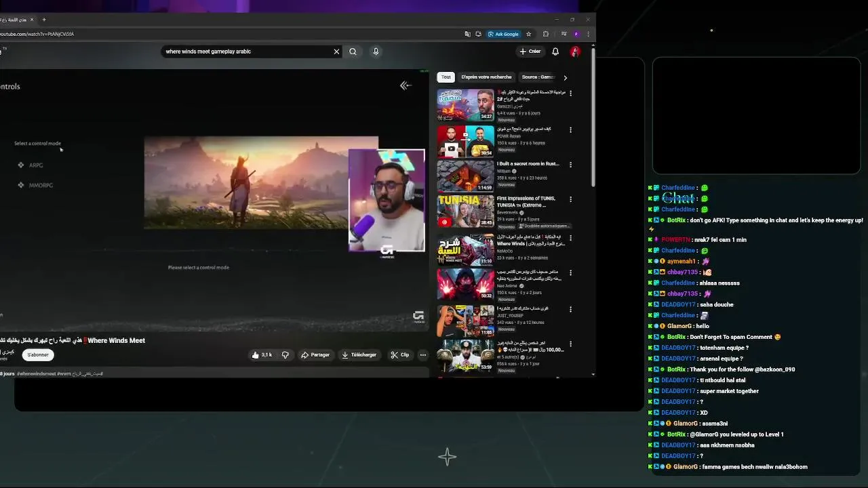Open the YouTube account avatar menu
The width and height of the screenshot is (868, 488).
point(575,52)
